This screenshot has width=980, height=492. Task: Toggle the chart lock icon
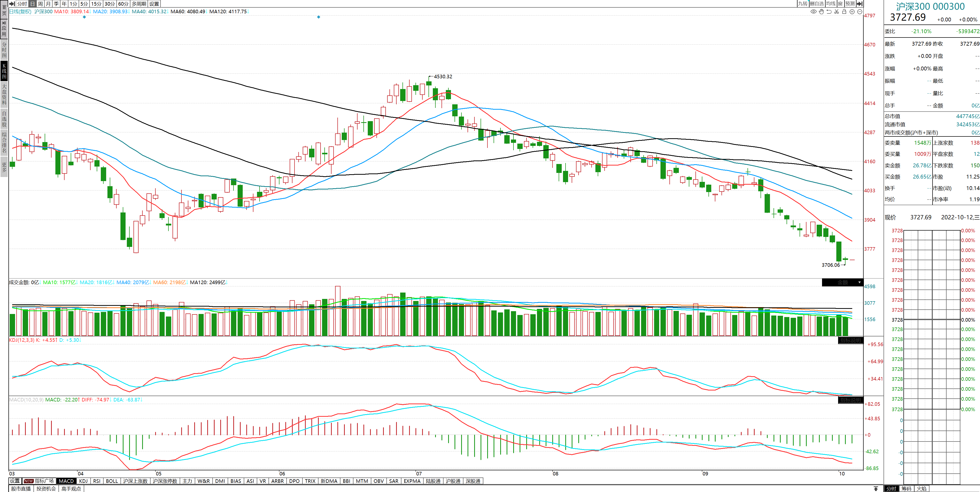point(844,11)
